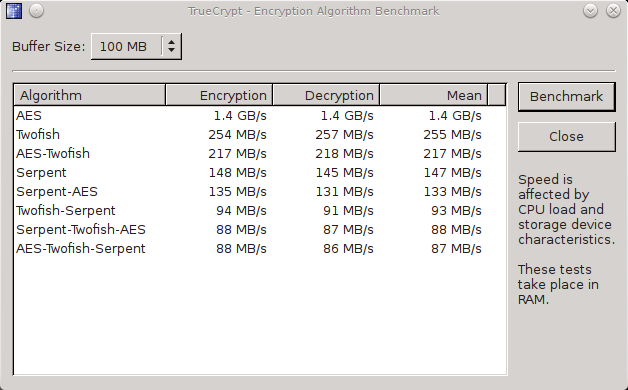Sort by the Decryption column header
Screen dimensions: 628x390
pos(326,95)
